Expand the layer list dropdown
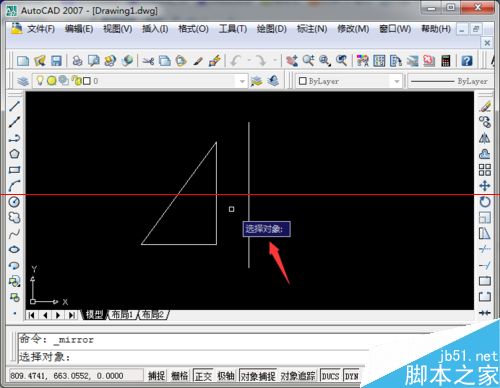Viewport: 500px width, 388px height. [242, 81]
